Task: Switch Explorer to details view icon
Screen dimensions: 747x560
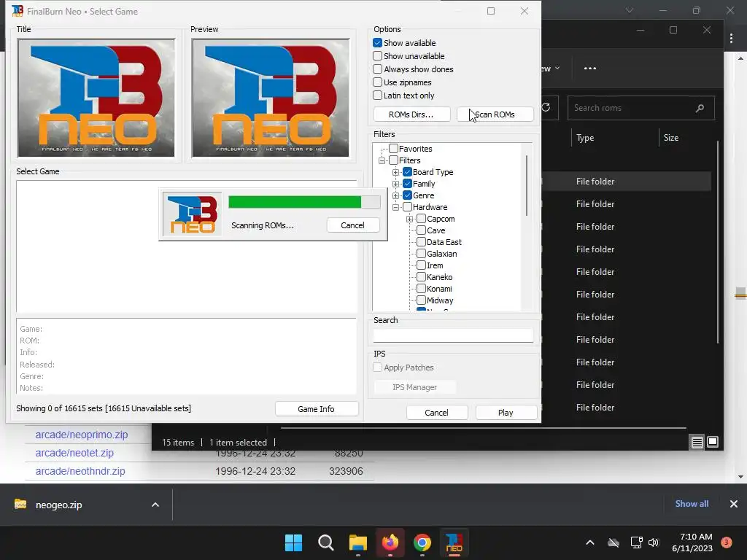Action: 697,443
